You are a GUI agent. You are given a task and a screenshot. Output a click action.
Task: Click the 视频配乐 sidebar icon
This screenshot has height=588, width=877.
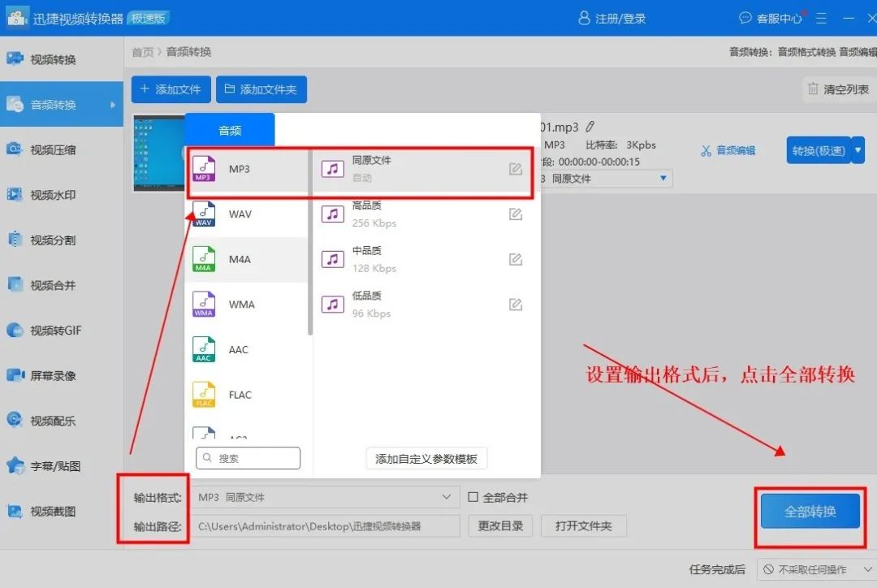click(x=15, y=420)
